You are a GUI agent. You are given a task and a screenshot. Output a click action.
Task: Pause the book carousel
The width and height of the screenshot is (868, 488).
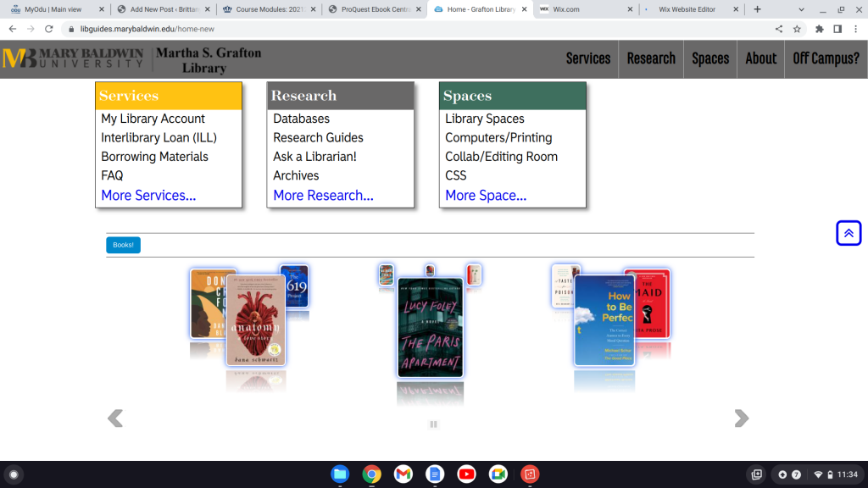click(x=433, y=424)
